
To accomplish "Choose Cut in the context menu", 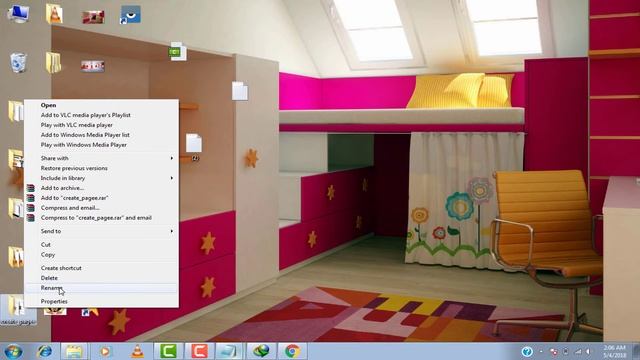I will [101, 244].
